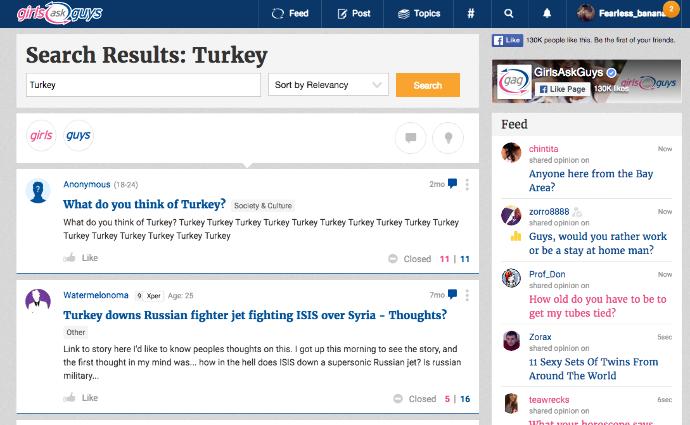Open 'Anyone here from the Bay Area?' link
The image size is (690, 425).
[591, 180]
